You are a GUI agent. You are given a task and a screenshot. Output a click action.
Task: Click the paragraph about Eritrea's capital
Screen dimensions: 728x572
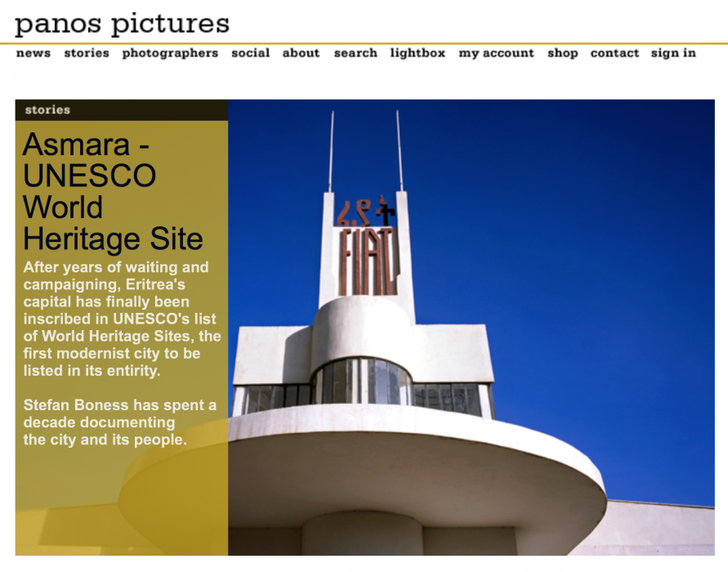coord(121,319)
